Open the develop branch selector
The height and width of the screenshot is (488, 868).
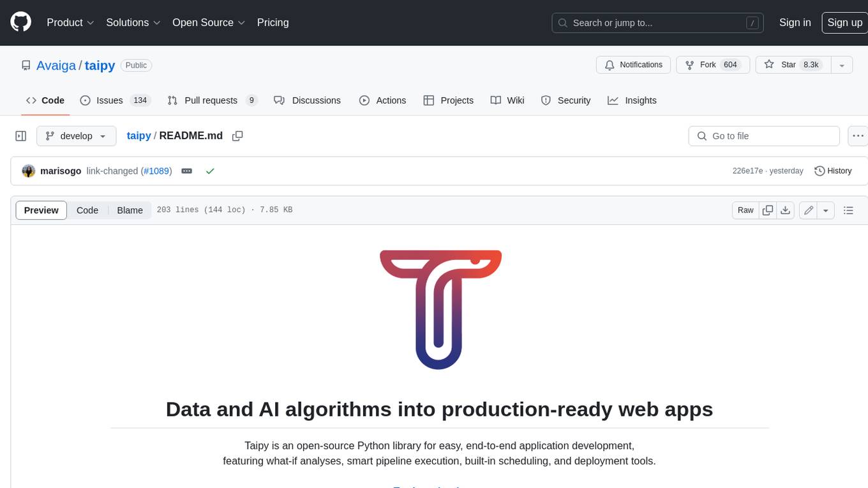point(76,136)
